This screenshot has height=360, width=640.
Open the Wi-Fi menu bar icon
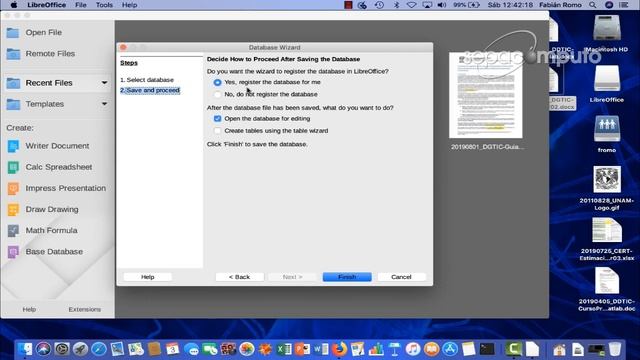411,5
